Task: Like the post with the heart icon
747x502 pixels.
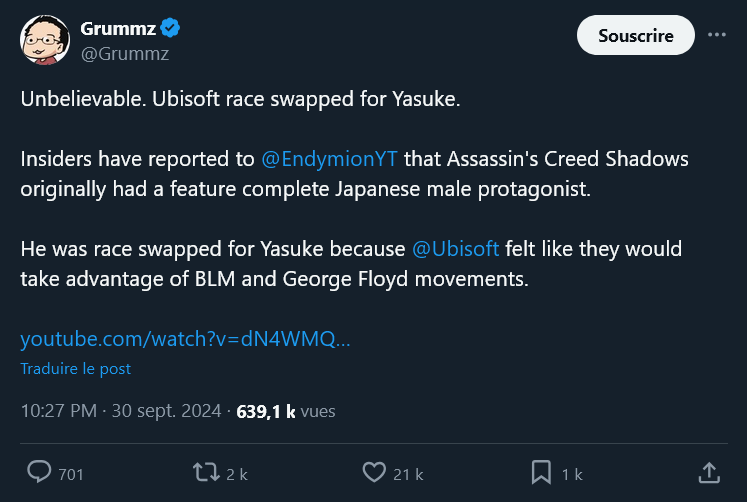Action: click(374, 472)
